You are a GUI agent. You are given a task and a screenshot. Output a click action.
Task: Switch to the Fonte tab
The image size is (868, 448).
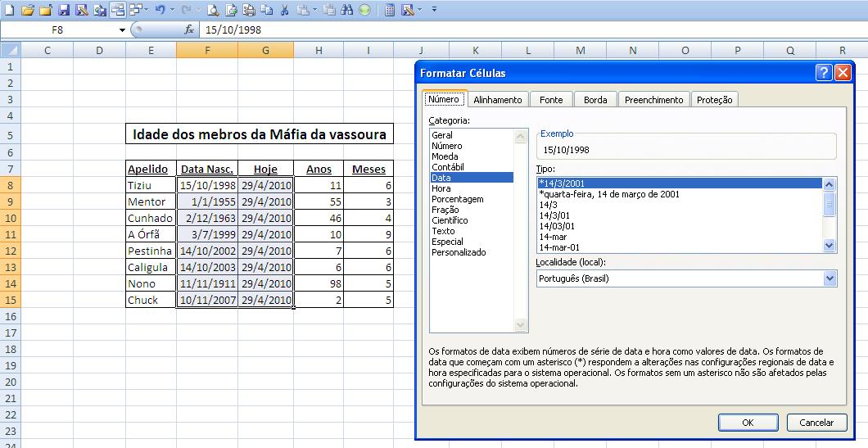[551, 100]
